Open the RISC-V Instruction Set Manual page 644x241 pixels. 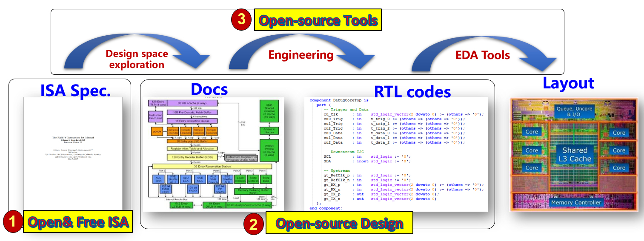click(x=73, y=153)
